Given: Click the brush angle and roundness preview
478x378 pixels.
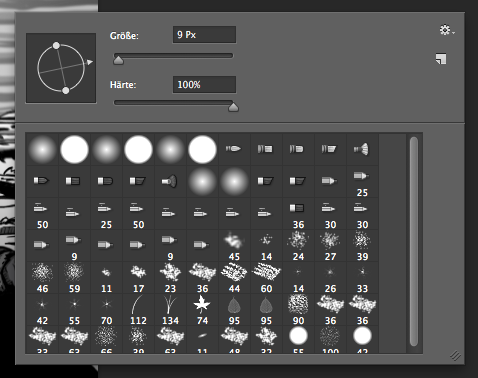Looking at the screenshot, I should [61, 68].
